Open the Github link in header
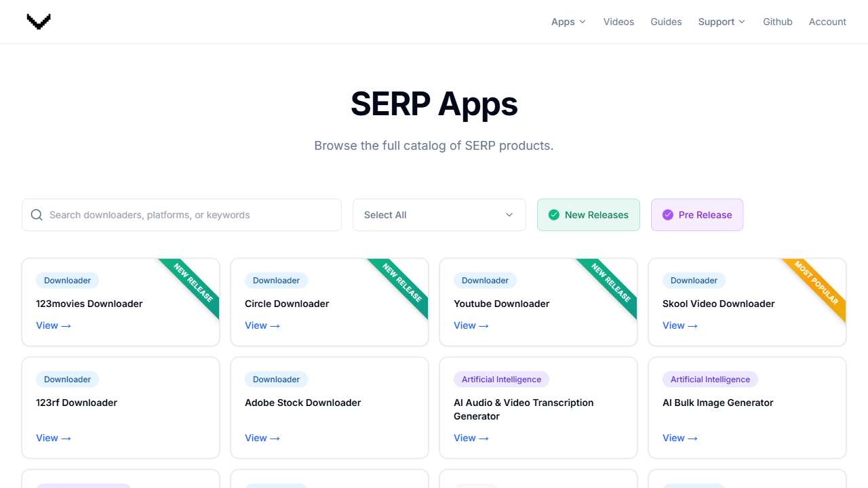 (777, 22)
